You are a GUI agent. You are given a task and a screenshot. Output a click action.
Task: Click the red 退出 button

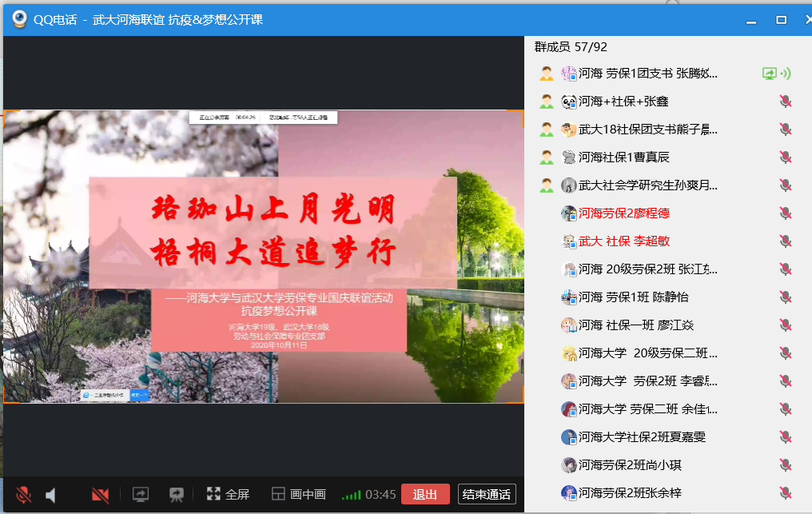(x=424, y=495)
